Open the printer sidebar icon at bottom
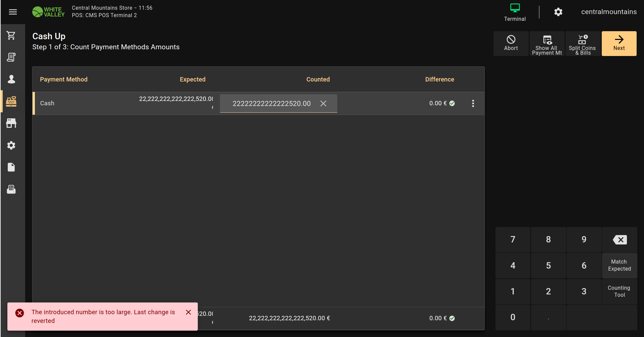 click(x=11, y=189)
